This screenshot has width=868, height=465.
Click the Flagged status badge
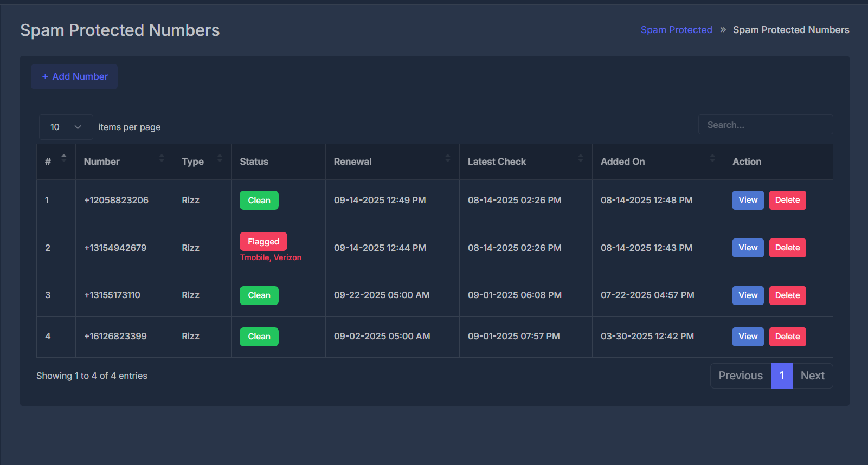click(263, 241)
